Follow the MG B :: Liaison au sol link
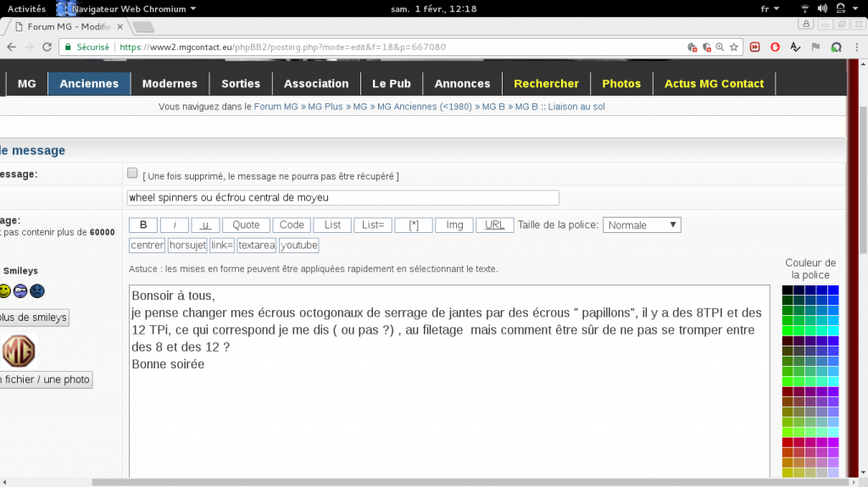This screenshot has width=868, height=487. 559,106
